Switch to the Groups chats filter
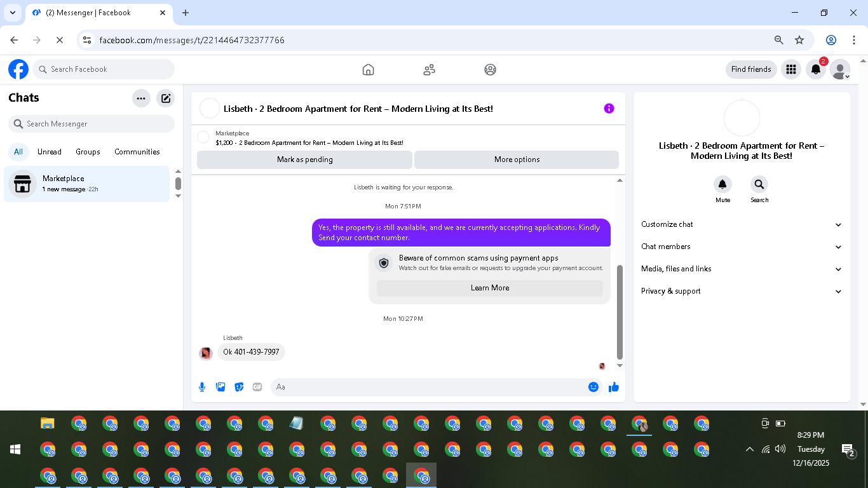This screenshot has height=488, width=868. [x=88, y=152]
